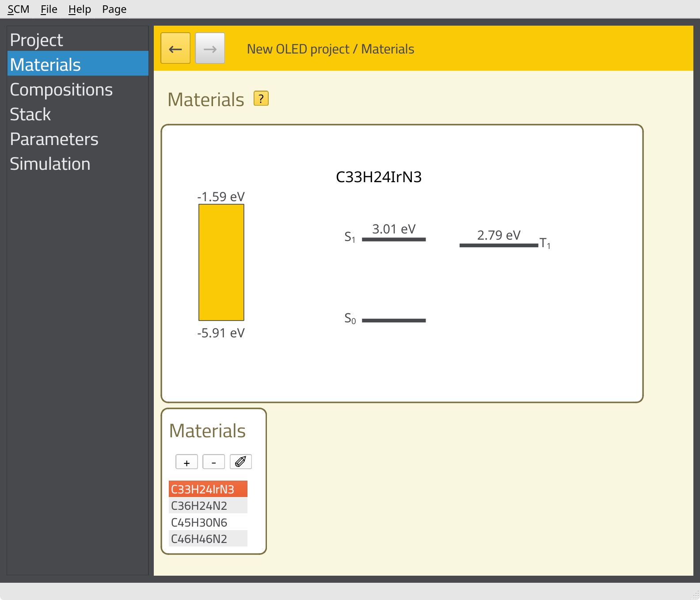Click the yellow HOMO-LUMO energy bar
Viewport: 700px width, 600px height.
click(x=221, y=262)
